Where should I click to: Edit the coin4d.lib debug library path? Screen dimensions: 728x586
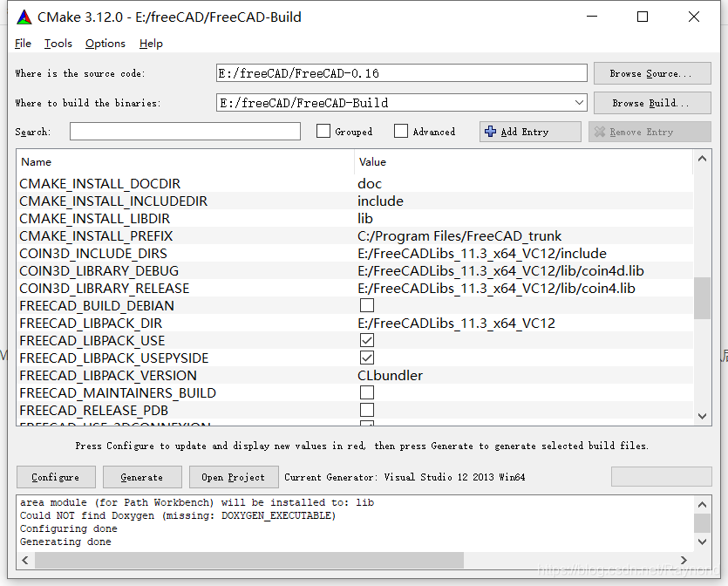(500, 270)
